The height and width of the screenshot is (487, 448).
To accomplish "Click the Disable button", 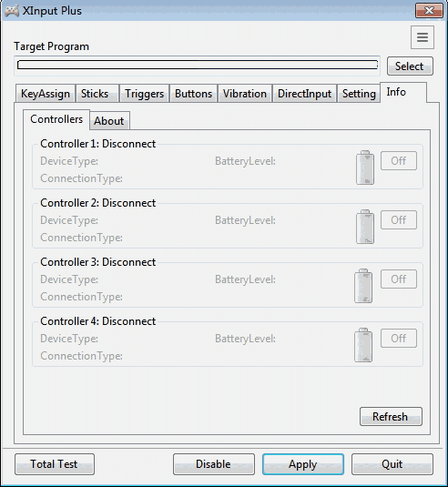I will [x=214, y=464].
